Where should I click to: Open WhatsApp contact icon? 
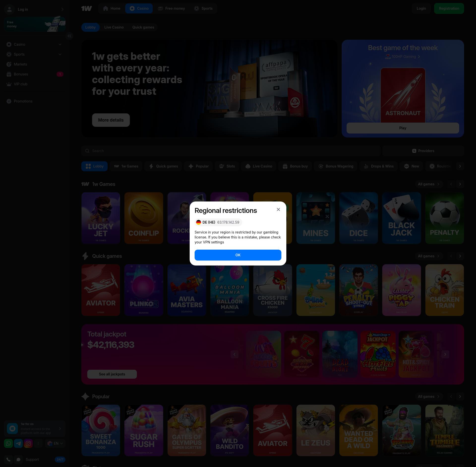click(x=8, y=443)
